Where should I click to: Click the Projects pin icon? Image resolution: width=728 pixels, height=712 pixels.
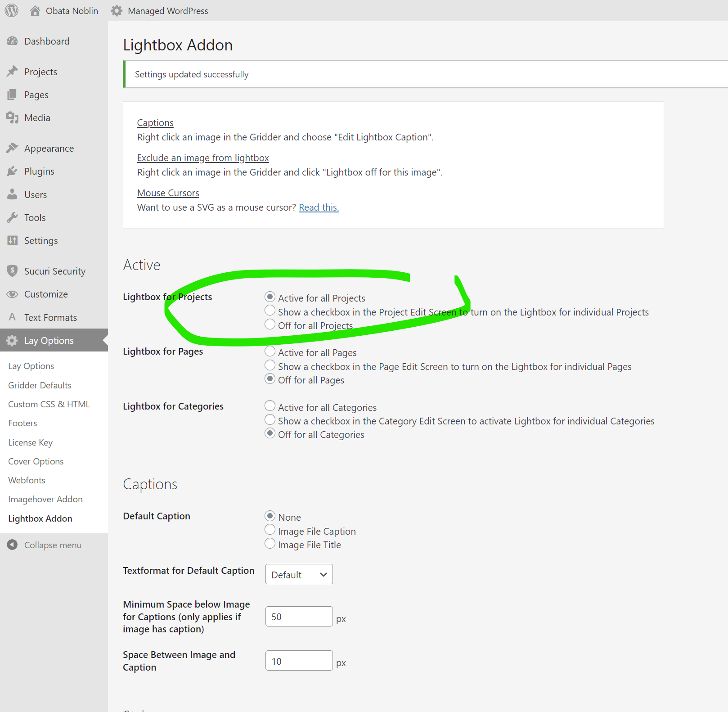click(12, 72)
